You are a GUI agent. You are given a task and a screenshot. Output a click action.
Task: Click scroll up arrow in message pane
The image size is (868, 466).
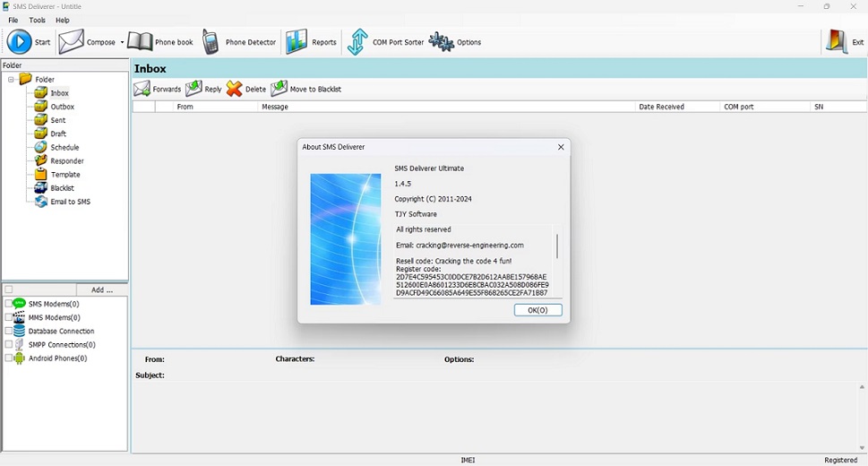(862, 387)
